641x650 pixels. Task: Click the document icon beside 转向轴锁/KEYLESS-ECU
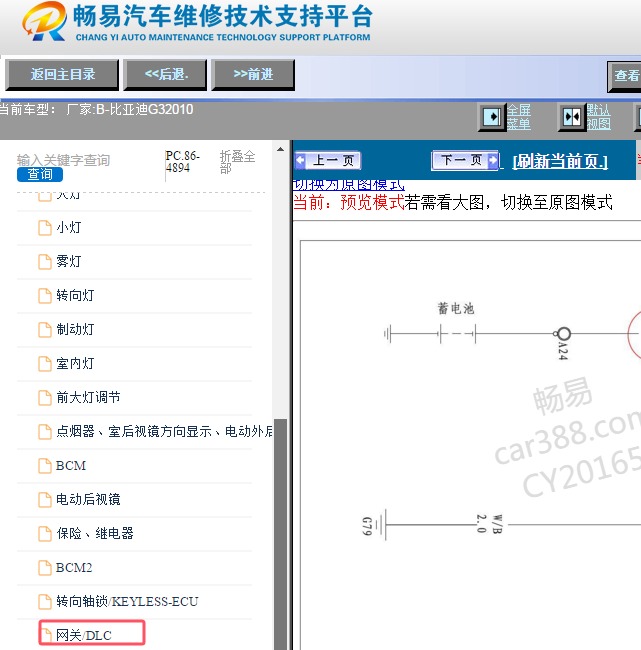[45, 601]
